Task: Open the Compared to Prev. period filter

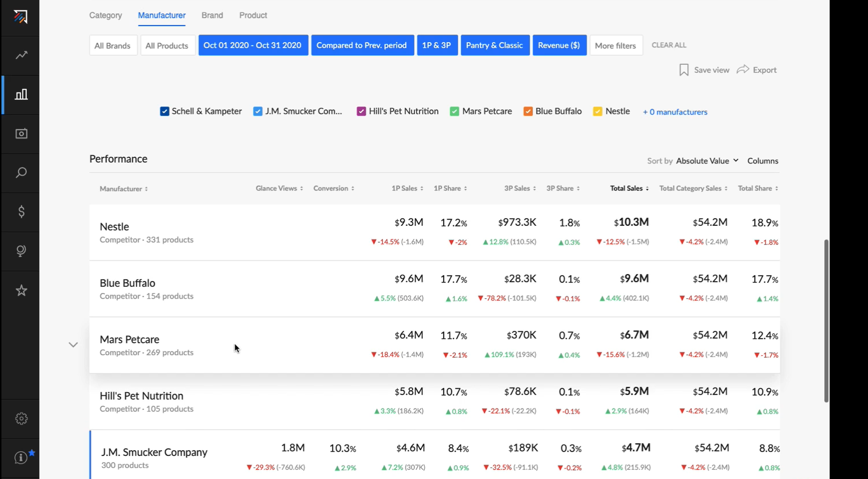Action: [362, 45]
